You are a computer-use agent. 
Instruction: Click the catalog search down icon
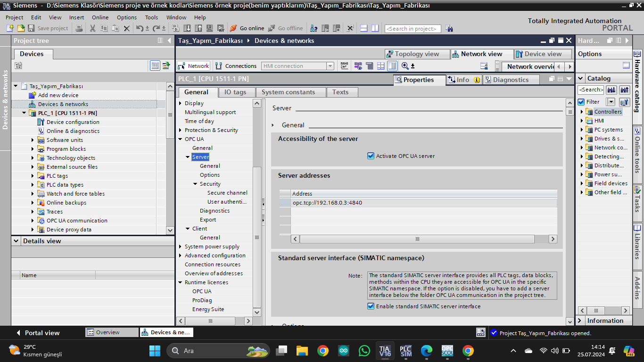[611, 90]
